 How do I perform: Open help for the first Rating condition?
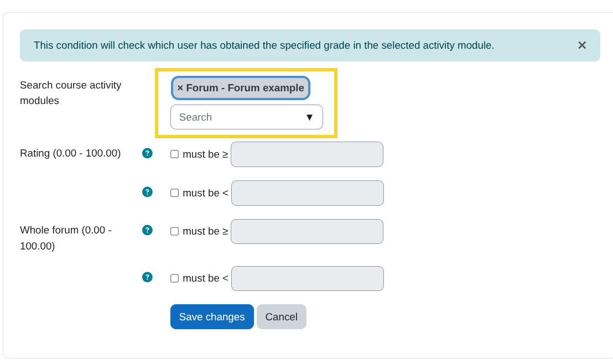147,153
